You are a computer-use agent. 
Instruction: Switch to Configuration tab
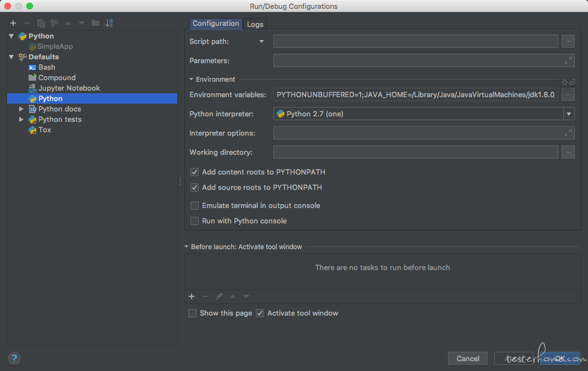(x=216, y=24)
